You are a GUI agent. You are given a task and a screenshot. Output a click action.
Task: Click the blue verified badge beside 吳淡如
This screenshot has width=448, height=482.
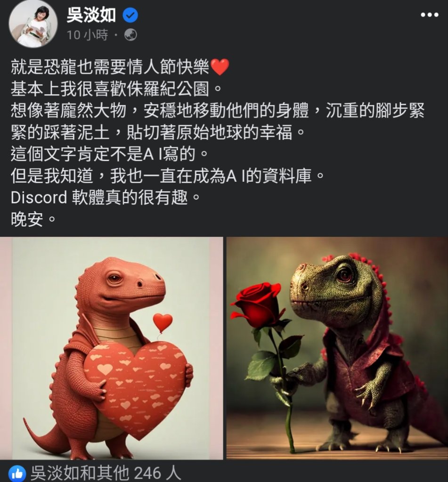(130, 15)
